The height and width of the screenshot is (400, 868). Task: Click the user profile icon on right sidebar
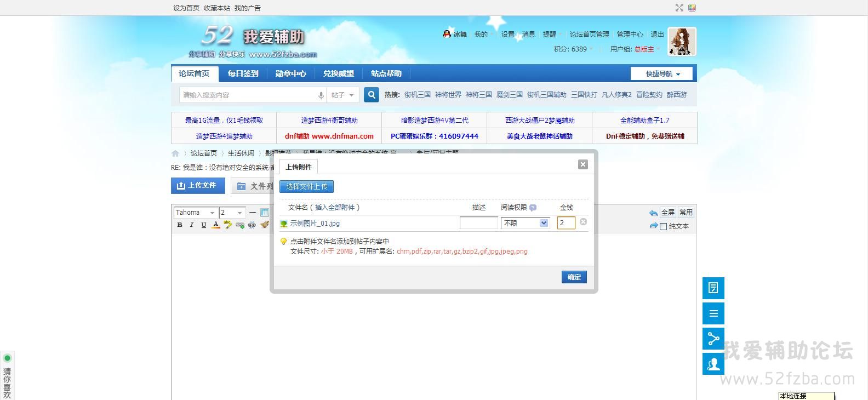[x=713, y=364]
